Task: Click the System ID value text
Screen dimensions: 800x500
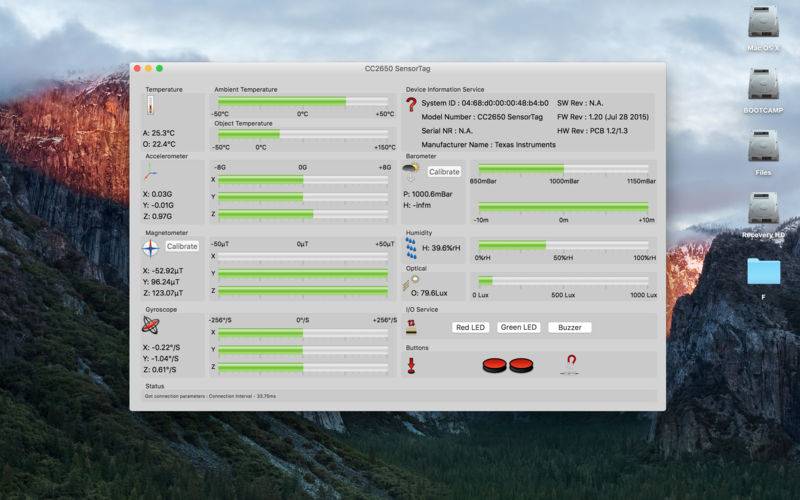Action: tap(485, 103)
